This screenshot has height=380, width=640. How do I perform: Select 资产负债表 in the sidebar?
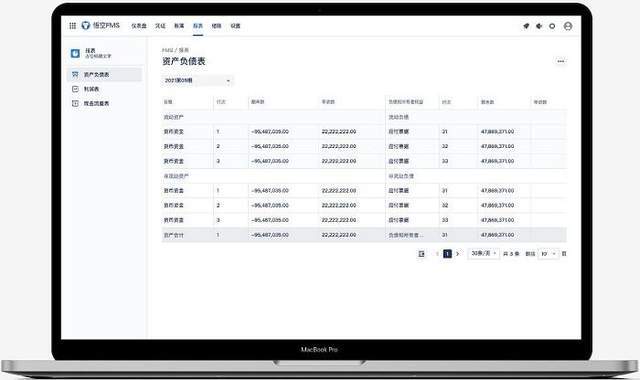click(104, 75)
